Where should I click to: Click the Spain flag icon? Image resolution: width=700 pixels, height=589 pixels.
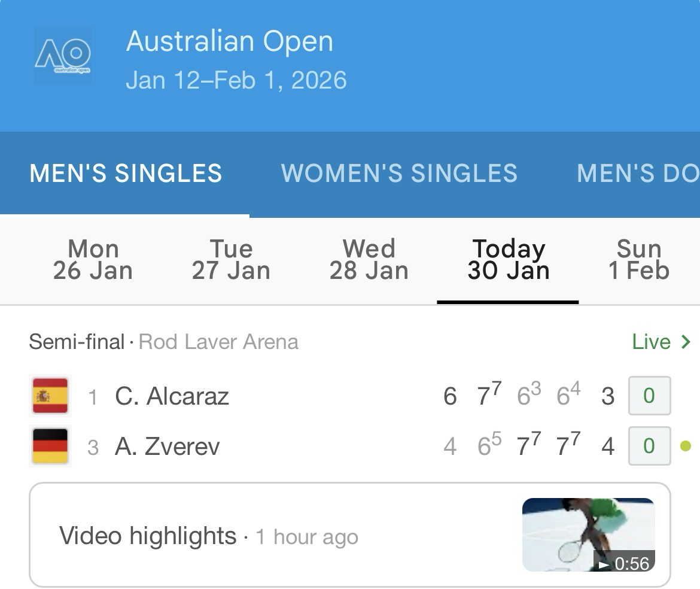[x=50, y=396]
